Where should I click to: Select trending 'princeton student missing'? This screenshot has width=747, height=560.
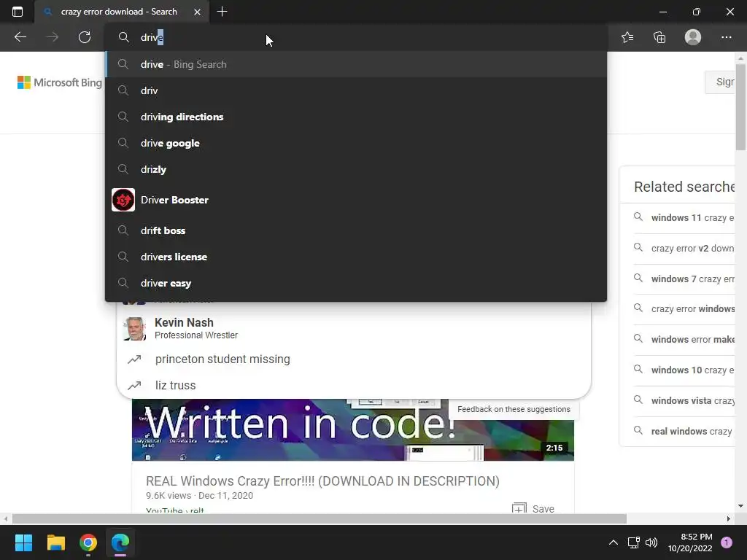pos(354,359)
